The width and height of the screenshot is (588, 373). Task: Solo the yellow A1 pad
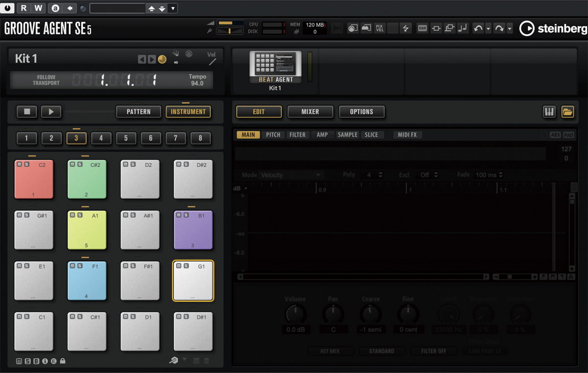tap(79, 215)
